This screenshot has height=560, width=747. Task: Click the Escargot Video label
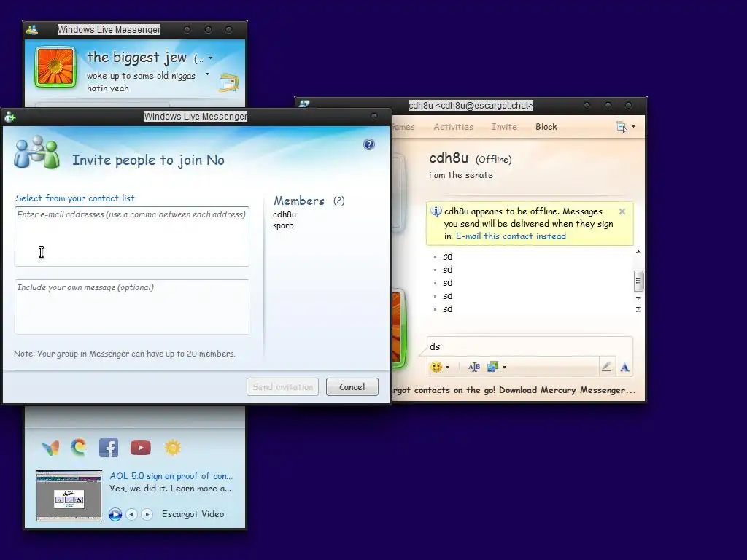tap(193, 514)
